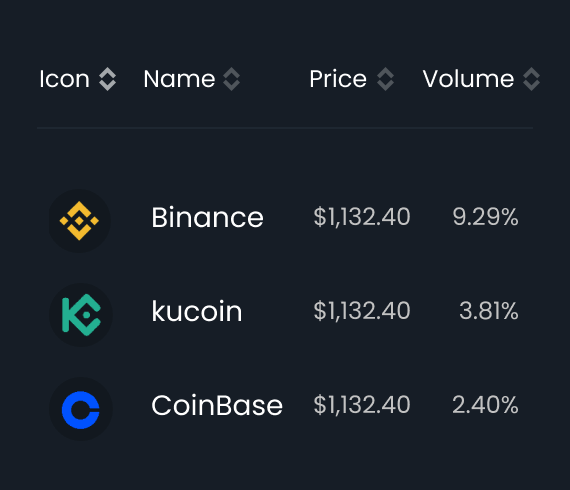
Task: Click the kucoin logo icon
Action: (x=81, y=315)
